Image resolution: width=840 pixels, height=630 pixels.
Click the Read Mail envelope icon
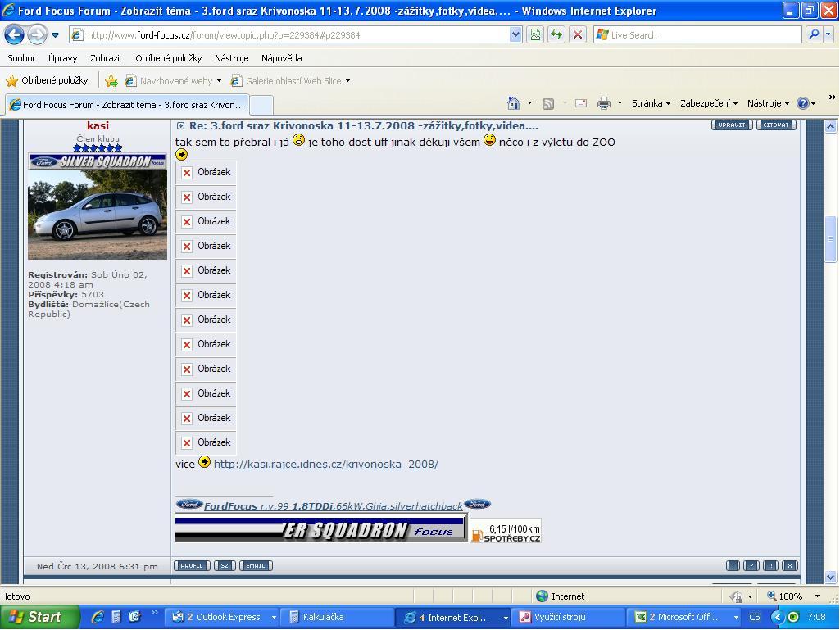tap(581, 103)
